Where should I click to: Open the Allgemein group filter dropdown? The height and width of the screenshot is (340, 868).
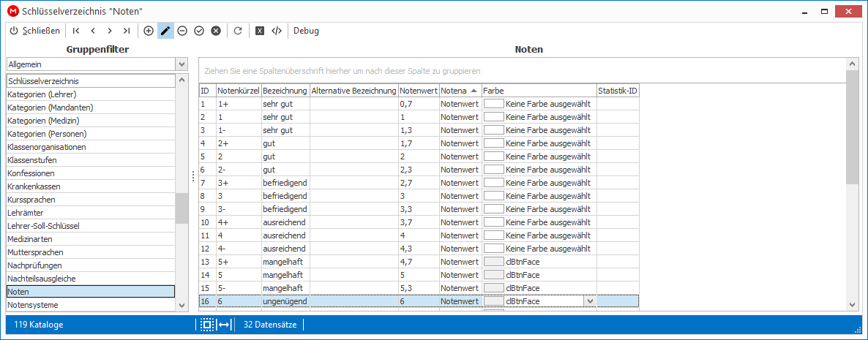(x=182, y=64)
